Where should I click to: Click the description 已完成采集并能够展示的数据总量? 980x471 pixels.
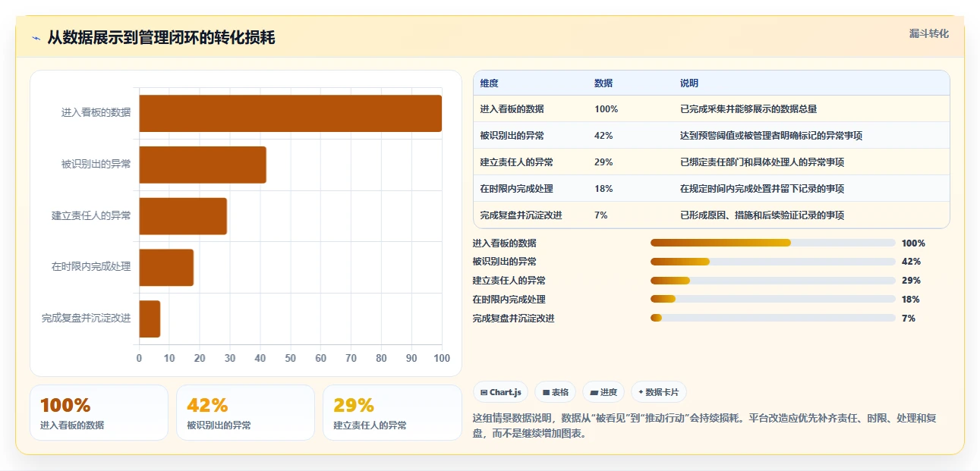(x=748, y=109)
